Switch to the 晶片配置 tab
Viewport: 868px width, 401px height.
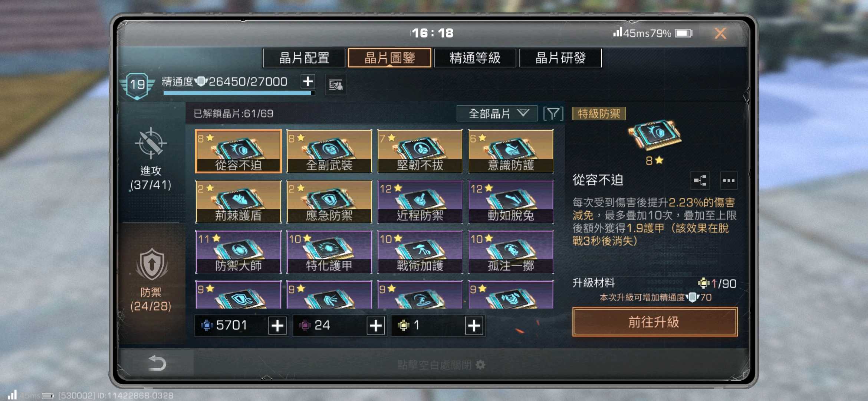point(304,58)
